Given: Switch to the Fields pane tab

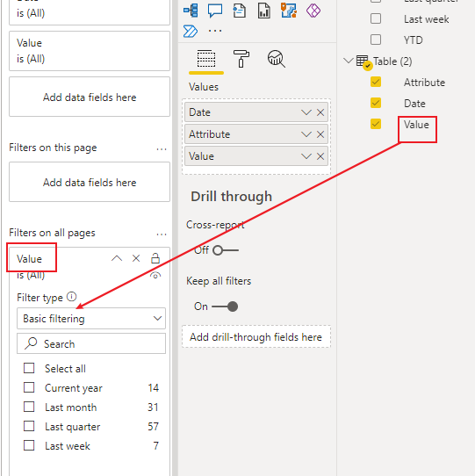Looking at the screenshot, I should tap(206, 59).
